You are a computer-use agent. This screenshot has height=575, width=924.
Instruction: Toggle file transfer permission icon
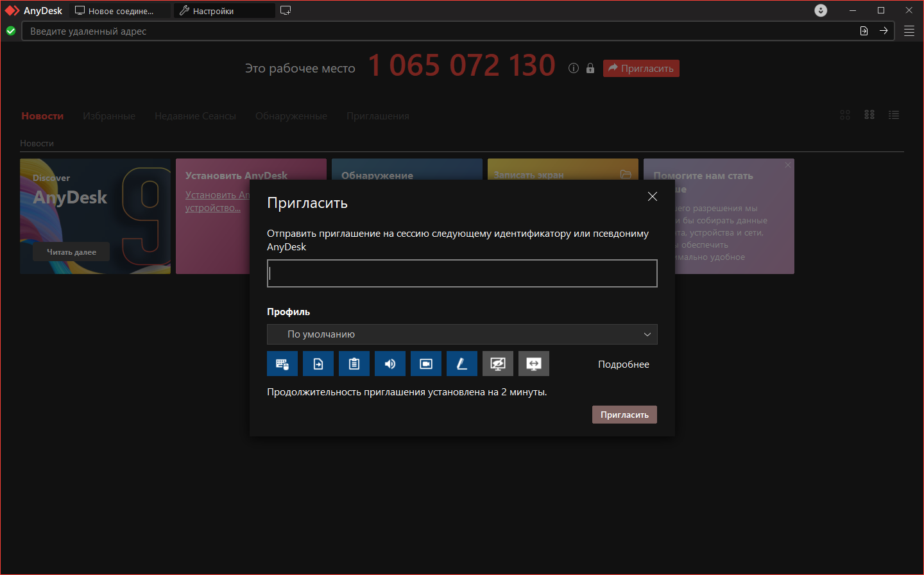pos(318,364)
